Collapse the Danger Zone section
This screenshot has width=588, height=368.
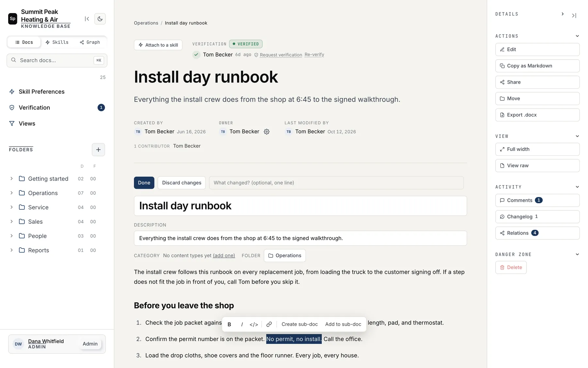click(x=577, y=254)
